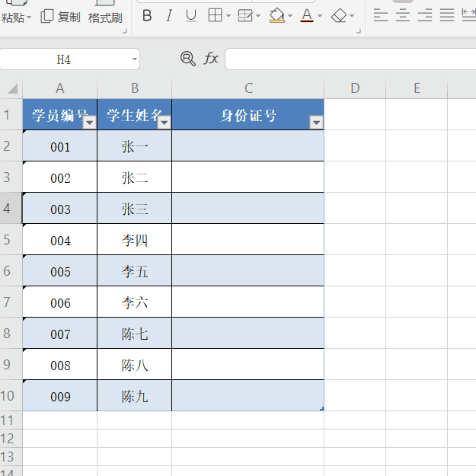Select column B header

135,88
